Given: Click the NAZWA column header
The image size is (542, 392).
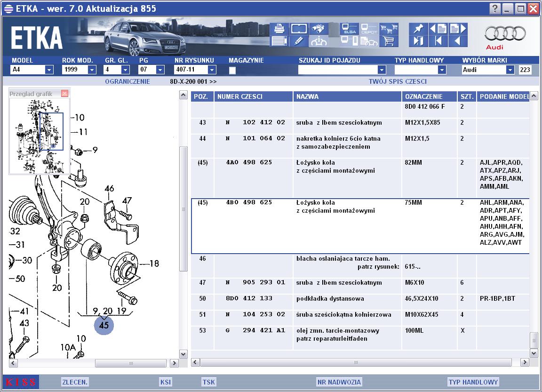Looking at the screenshot, I should point(347,96).
